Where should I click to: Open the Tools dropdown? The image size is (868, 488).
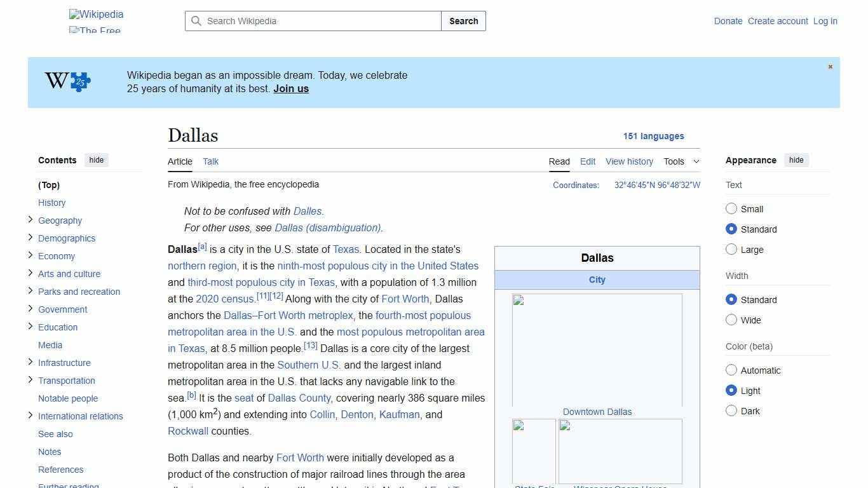point(681,161)
